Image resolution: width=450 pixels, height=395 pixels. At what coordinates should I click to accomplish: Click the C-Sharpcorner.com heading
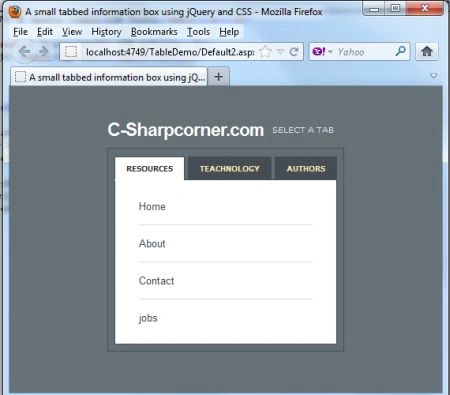(186, 130)
